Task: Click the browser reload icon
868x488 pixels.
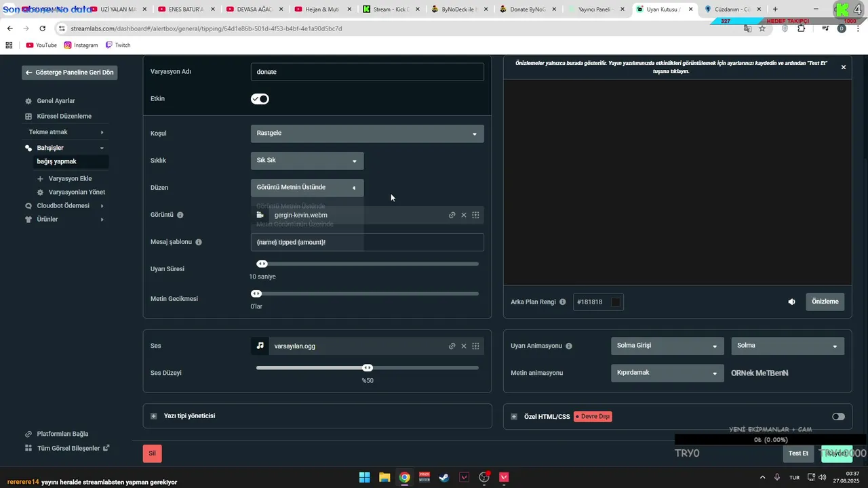Action: (x=43, y=28)
